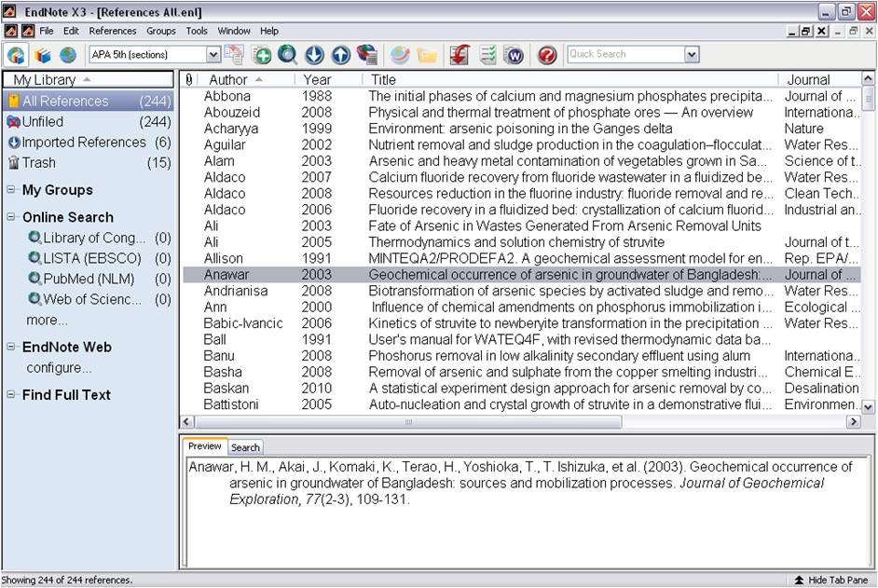Sort by the Title column header
The width and height of the screenshot is (878, 588).
point(570,79)
